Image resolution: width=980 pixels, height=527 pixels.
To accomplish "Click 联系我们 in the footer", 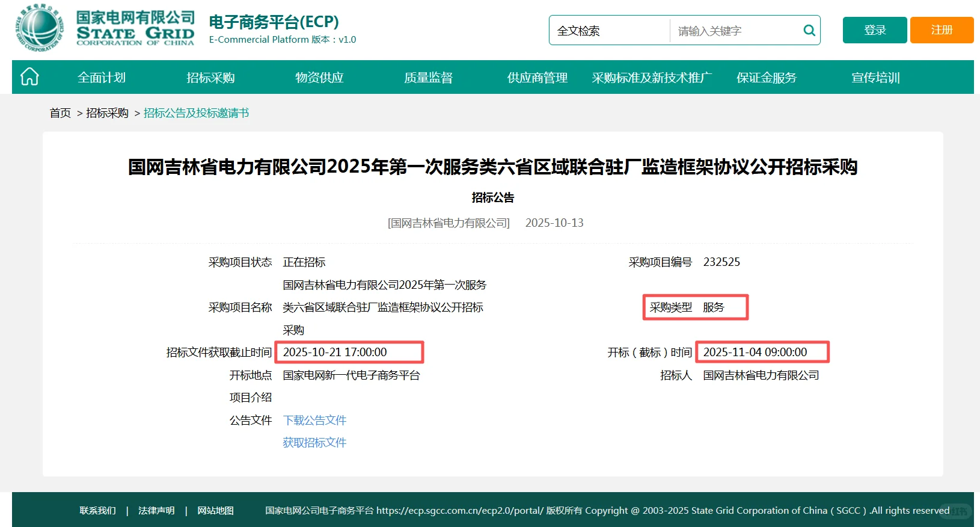I will pos(97,511).
